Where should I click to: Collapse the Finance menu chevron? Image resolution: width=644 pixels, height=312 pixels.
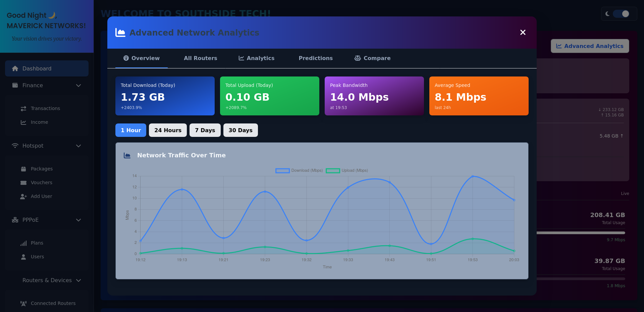click(x=78, y=86)
